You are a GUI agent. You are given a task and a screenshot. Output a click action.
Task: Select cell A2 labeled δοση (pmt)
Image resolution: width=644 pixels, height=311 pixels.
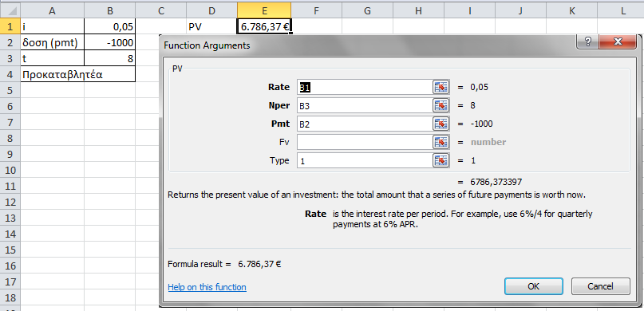click(x=52, y=42)
